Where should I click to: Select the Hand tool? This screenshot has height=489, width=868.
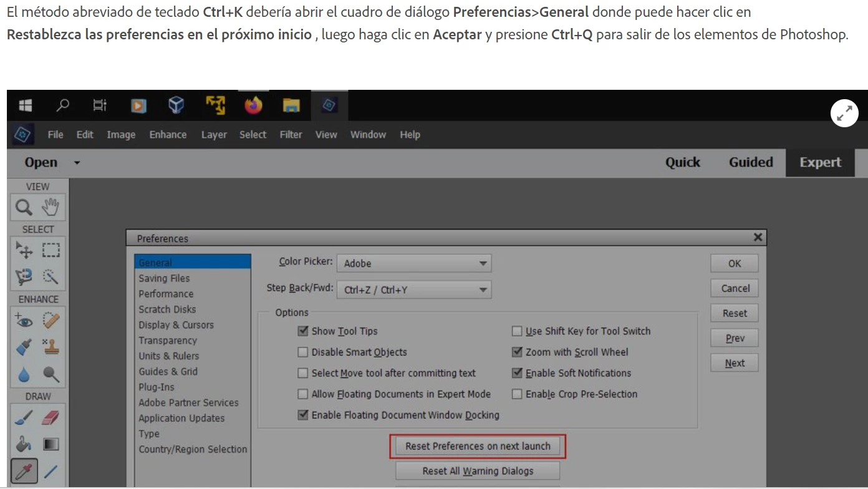point(51,207)
